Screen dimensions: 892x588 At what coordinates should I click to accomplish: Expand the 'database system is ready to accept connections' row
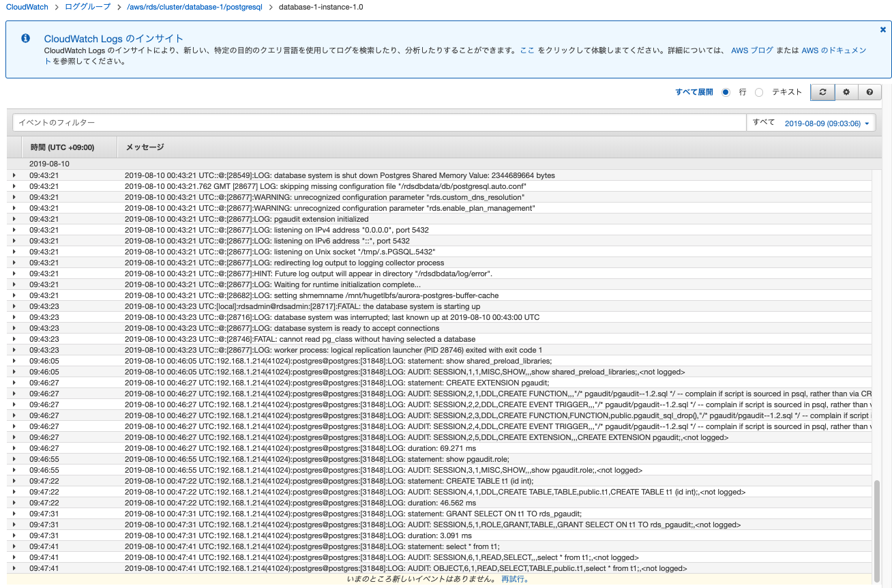(14, 328)
